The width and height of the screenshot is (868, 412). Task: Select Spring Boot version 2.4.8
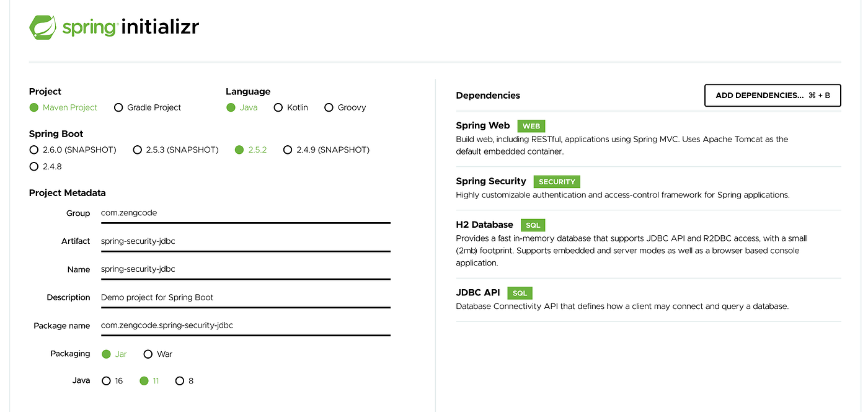coord(46,166)
